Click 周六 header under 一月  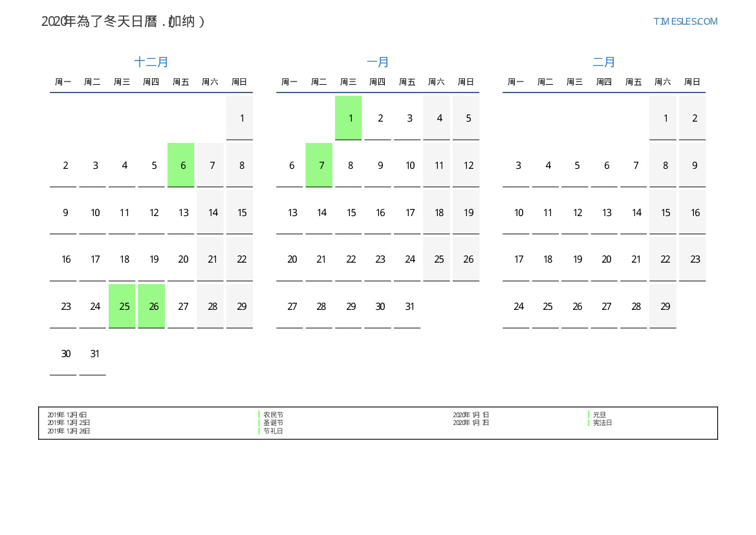click(437, 82)
